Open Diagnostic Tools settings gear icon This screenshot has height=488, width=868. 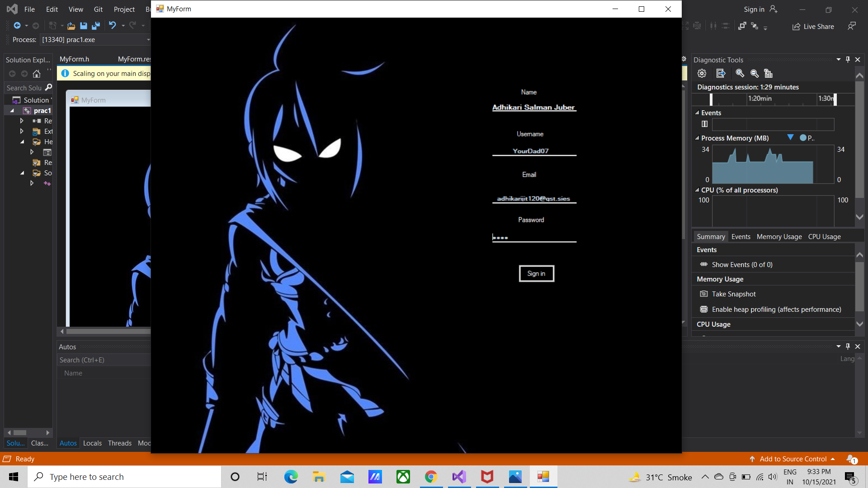point(702,73)
